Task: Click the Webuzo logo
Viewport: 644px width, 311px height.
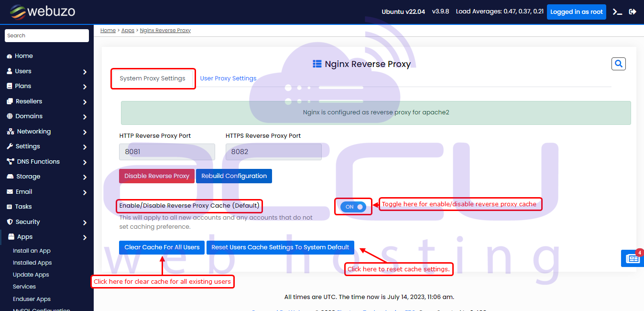Action: point(43,11)
